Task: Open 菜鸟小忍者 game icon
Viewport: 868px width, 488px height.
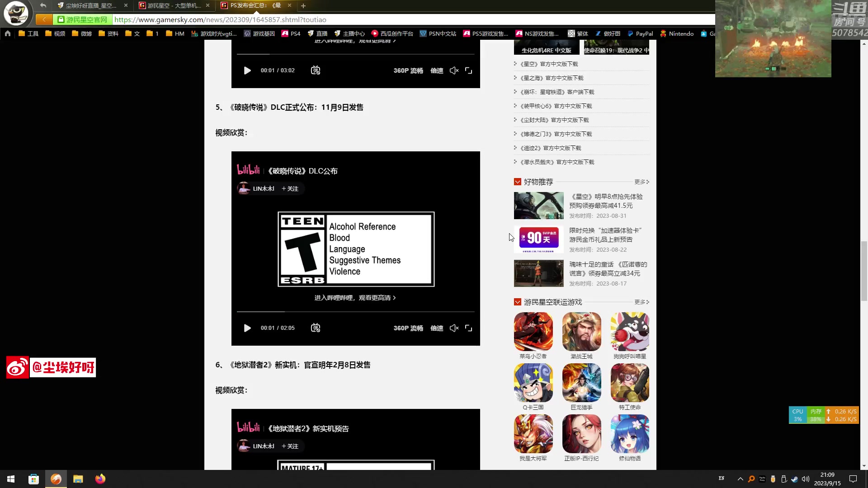Action: [x=533, y=332]
